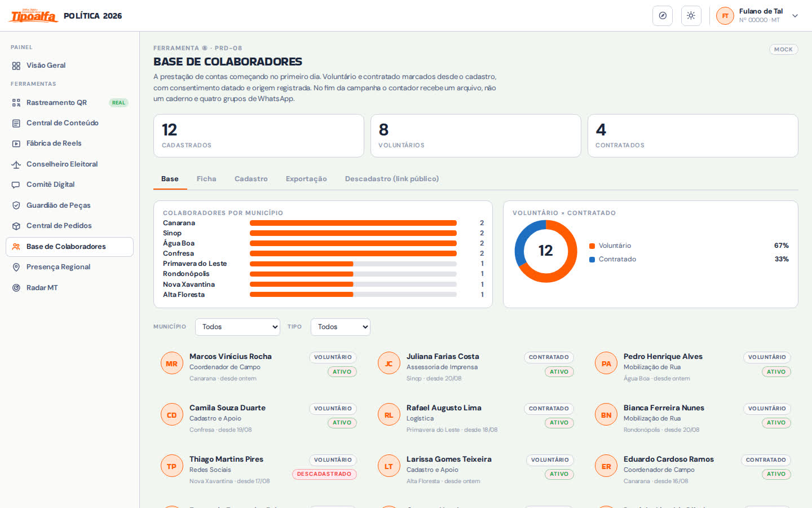812x508 pixels.
Task: Switch to the Ficha tab
Action: click(x=206, y=179)
